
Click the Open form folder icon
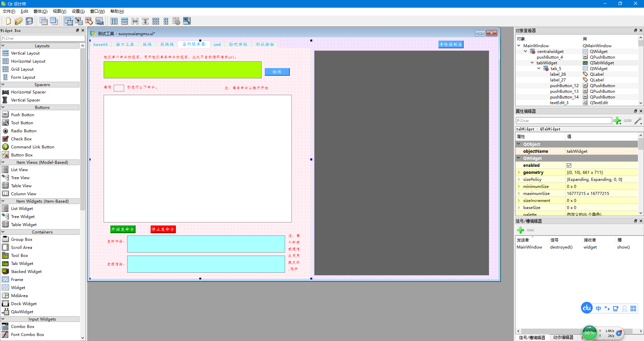tap(19, 21)
